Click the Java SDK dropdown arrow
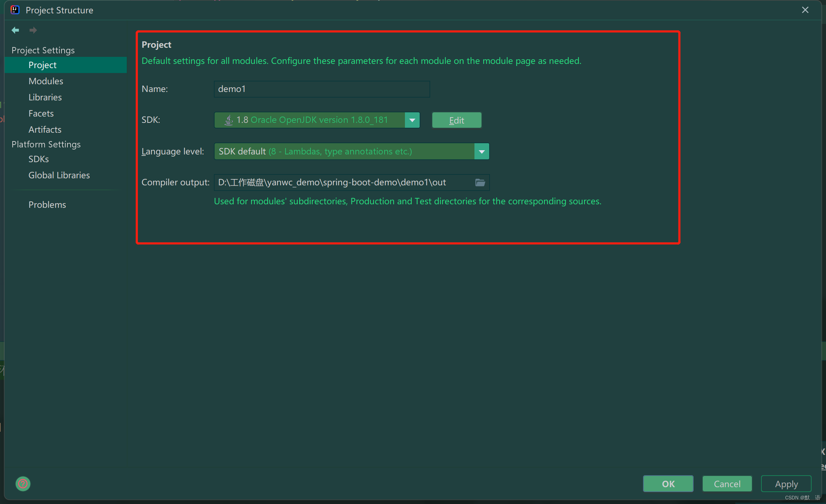826x504 pixels. pyautogui.click(x=412, y=120)
